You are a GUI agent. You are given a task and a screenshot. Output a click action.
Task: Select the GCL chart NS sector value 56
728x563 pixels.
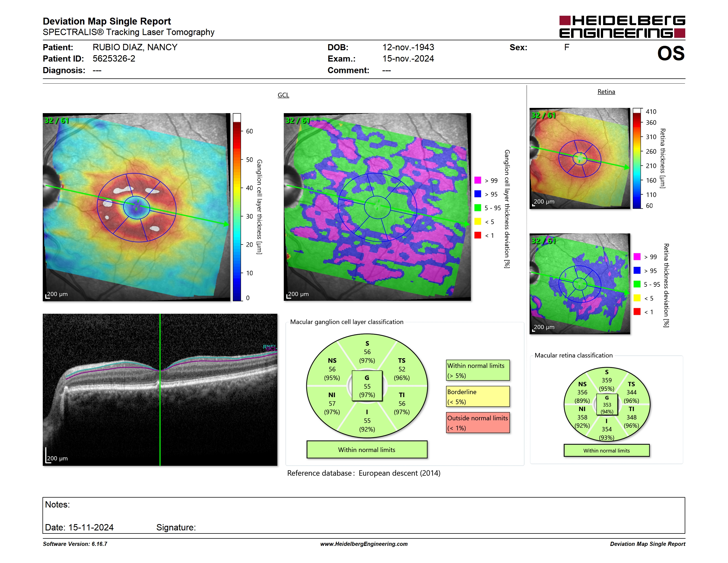point(332,369)
